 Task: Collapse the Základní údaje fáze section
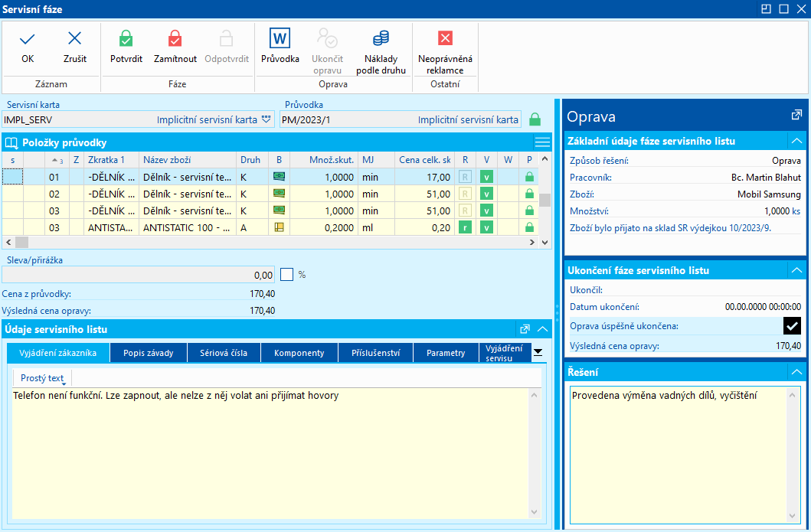pos(796,141)
